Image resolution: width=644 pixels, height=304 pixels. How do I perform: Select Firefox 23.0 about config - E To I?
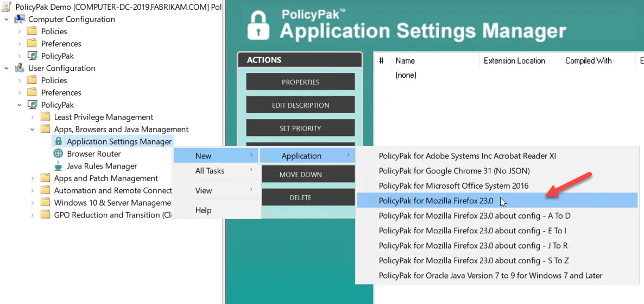click(497, 231)
